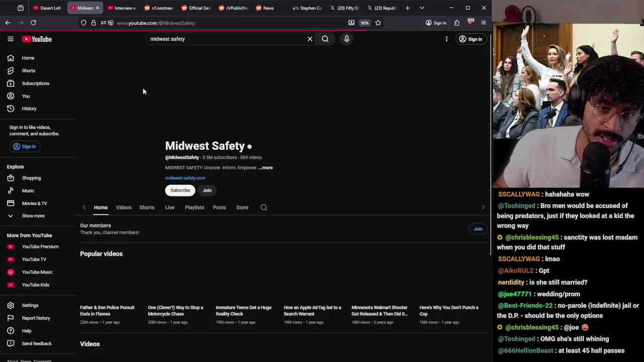This screenshot has width=644, height=362.
Task: Open Here's Why You Don't Punch a Cop
Action: point(449,311)
